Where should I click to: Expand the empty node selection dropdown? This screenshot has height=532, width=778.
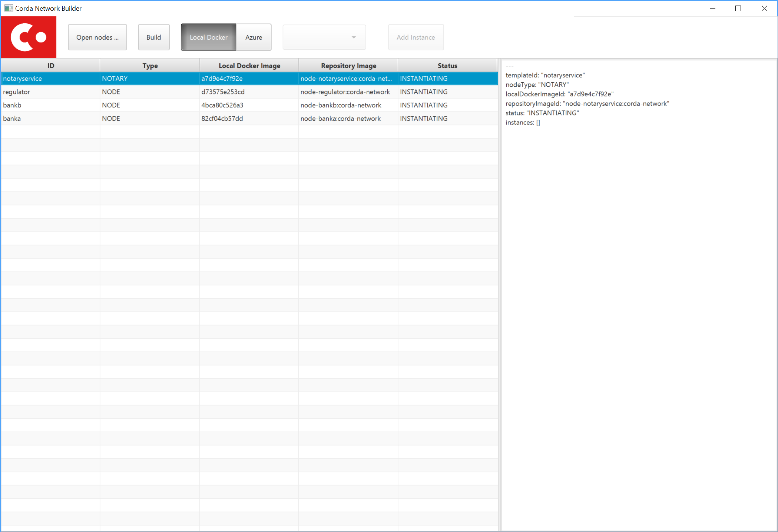(x=324, y=37)
